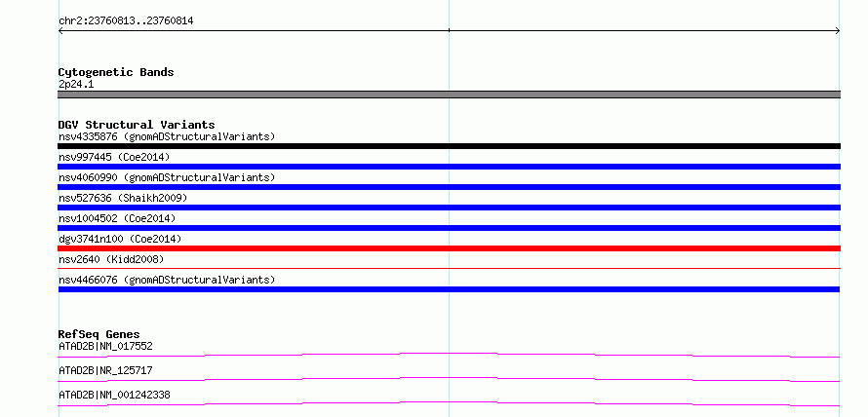The image size is (868, 417).
Task: Select the red dgv3741n100 variant bar
Action: tap(449, 248)
